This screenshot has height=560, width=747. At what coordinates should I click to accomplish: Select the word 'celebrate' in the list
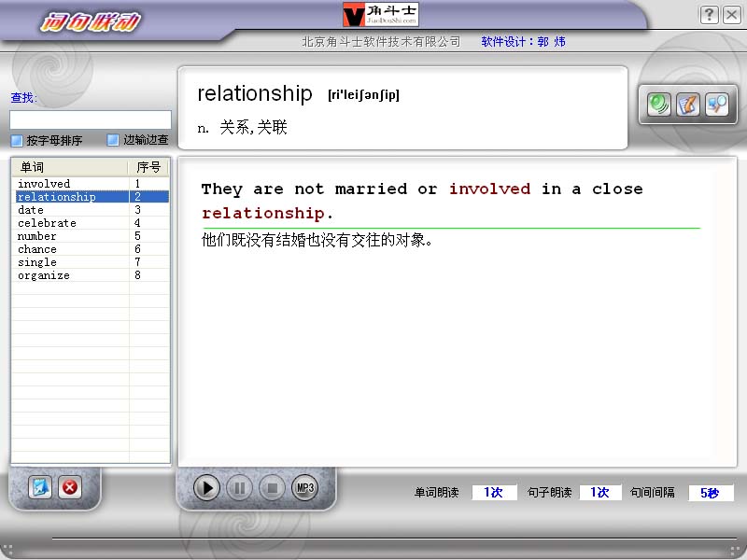tap(47, 223)
